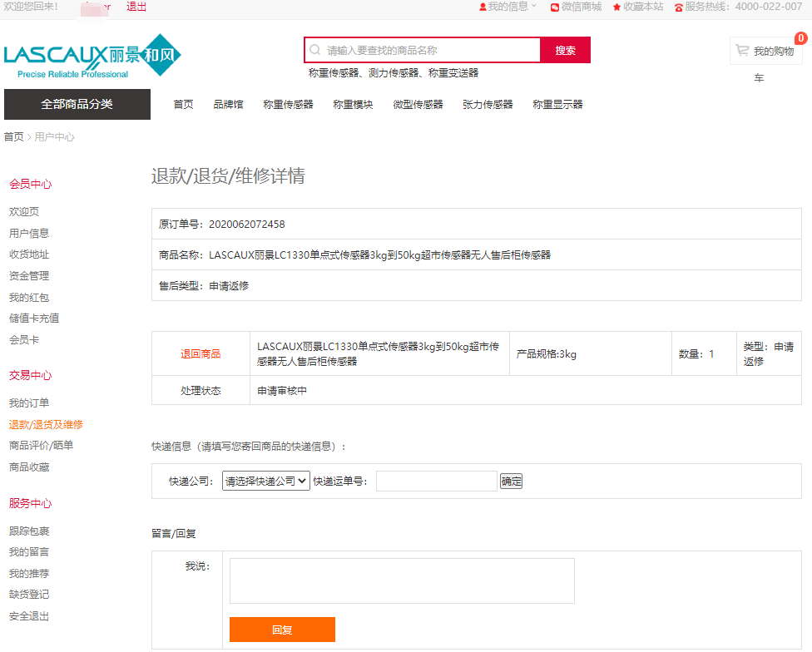The image size is (812, 652).
Task: Click the WeChat icon by 微信商城
Action: pyautogui.click(x=555, y=7)
